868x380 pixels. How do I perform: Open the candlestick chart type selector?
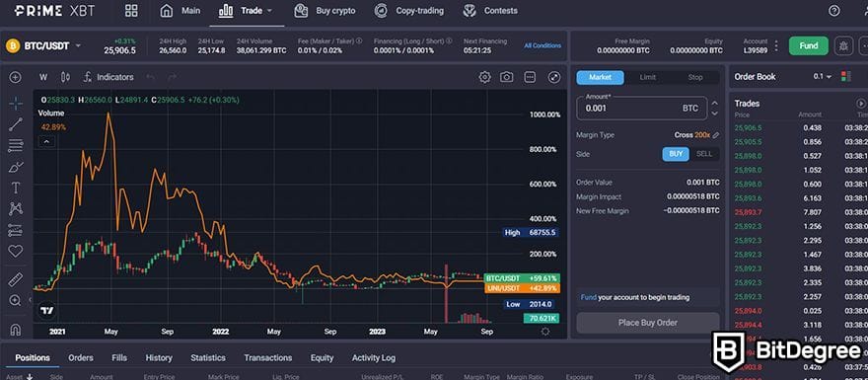click(65, 78)
